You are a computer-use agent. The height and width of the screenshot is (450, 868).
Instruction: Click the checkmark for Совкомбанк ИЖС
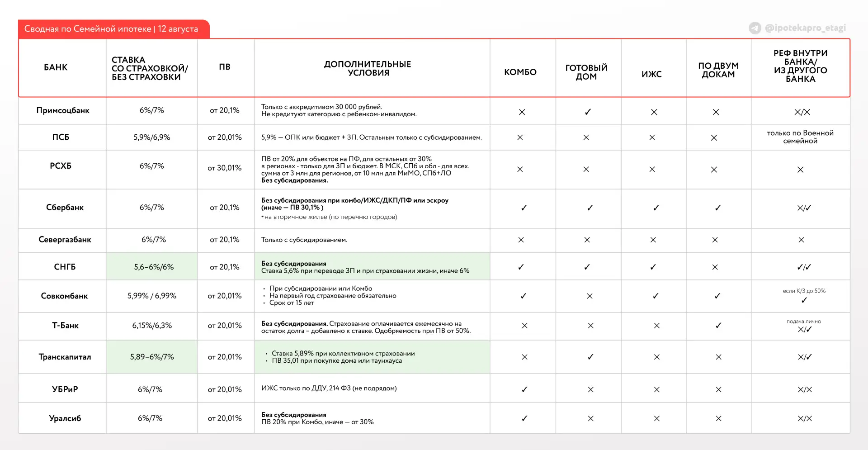click(x=656, y=296)
